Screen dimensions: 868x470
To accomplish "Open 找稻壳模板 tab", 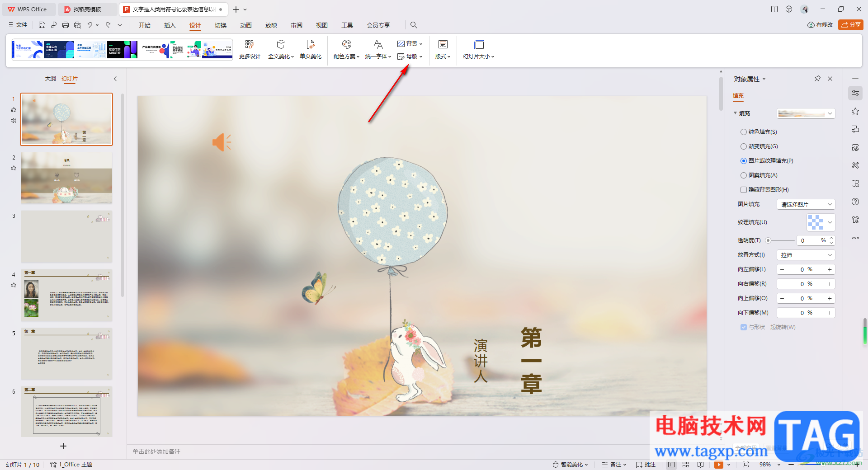I will click(87, 9).
